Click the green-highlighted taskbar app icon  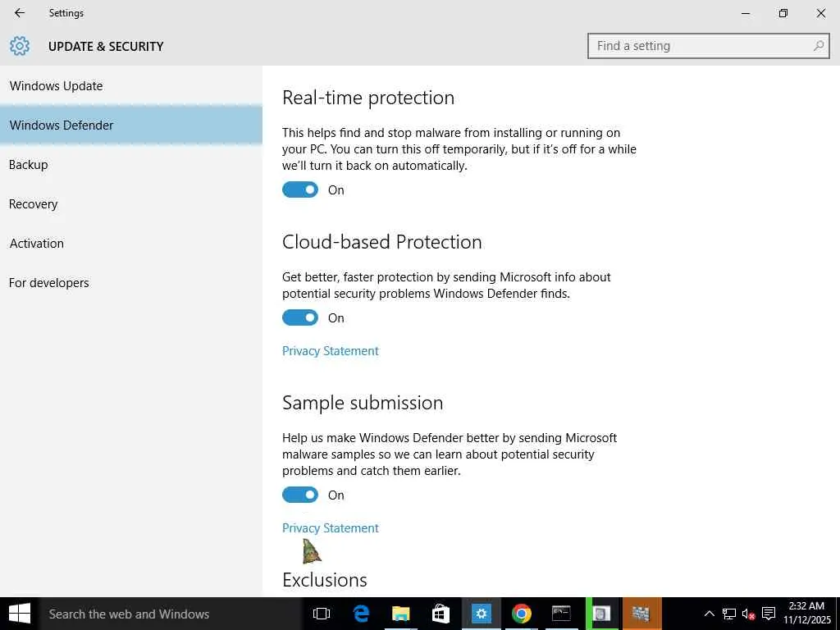[601, 614]
